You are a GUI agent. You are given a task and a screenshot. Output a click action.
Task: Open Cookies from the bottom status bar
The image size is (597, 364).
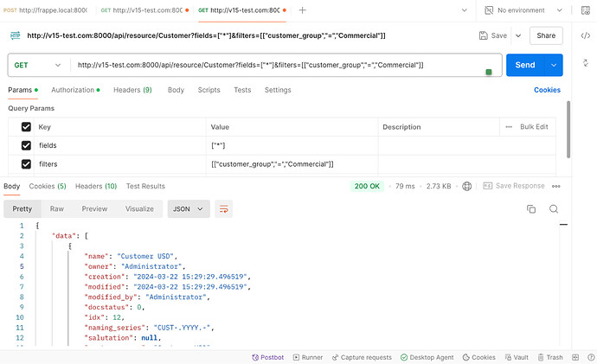click(479, 358)
